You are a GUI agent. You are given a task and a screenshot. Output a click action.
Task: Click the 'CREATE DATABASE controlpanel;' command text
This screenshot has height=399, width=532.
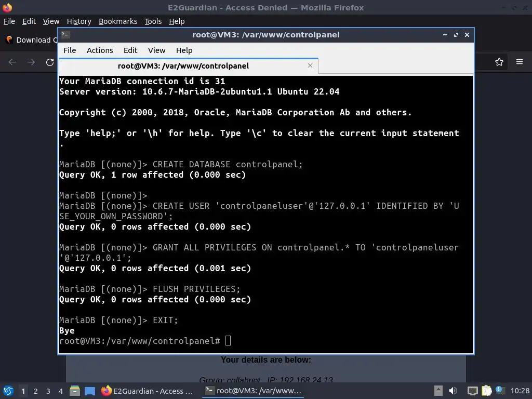tap(228, 164)
